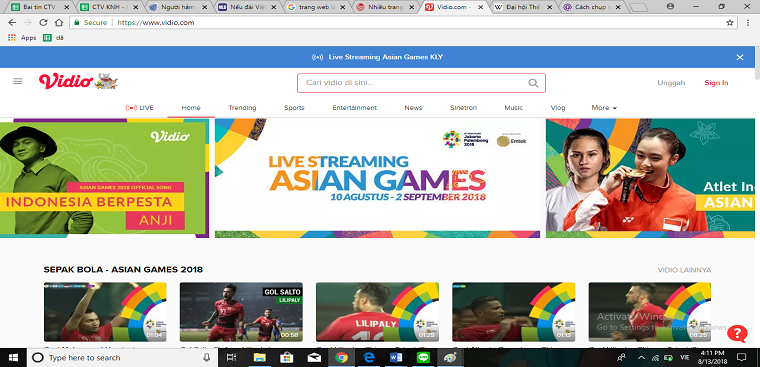Click the VIDIO LAINNYA link

tap(684, 270)
